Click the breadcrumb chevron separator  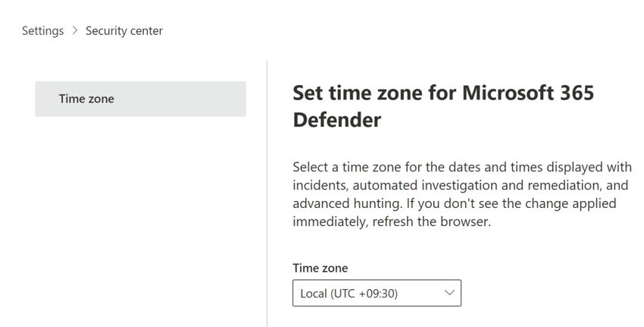[75, 31]
